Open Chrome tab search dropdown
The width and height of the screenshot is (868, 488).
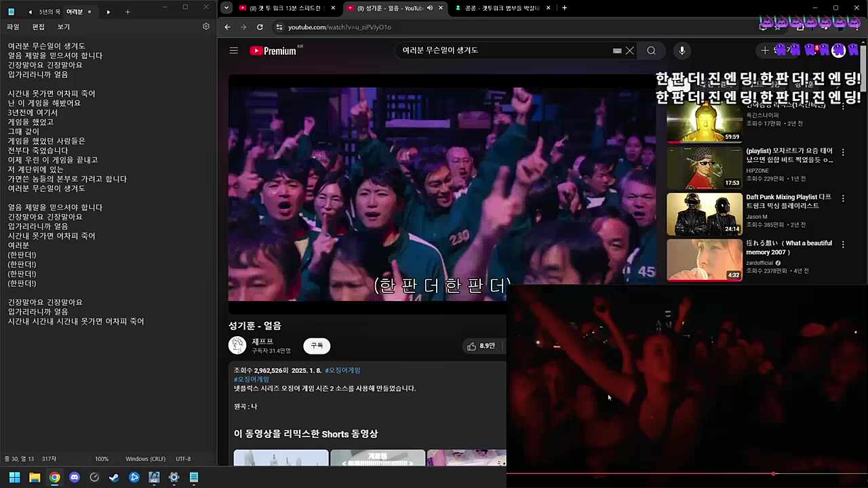point(226,8)
